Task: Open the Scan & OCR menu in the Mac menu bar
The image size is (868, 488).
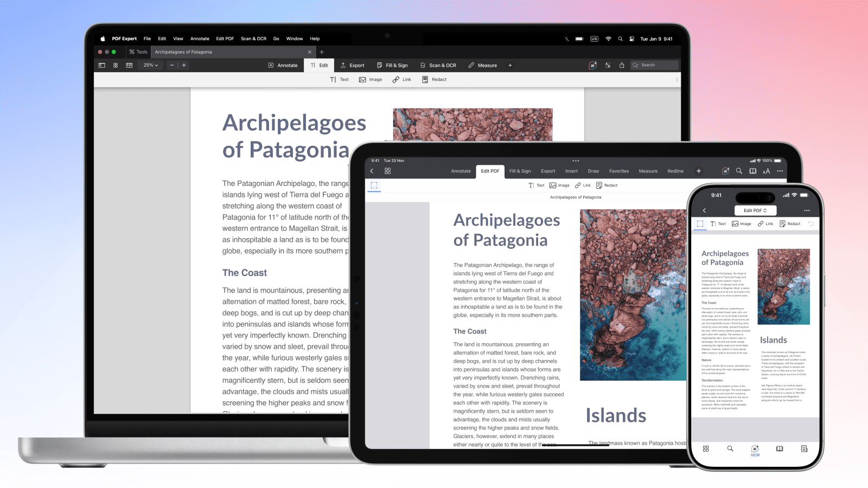Action: click(x=253, y=38)
